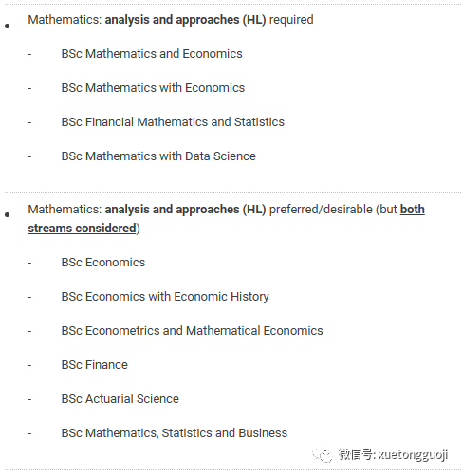Screen dimensions: 462x476
Task: Click the dash before 'BSc Actuarial Science'
Action: coord(29,400)
